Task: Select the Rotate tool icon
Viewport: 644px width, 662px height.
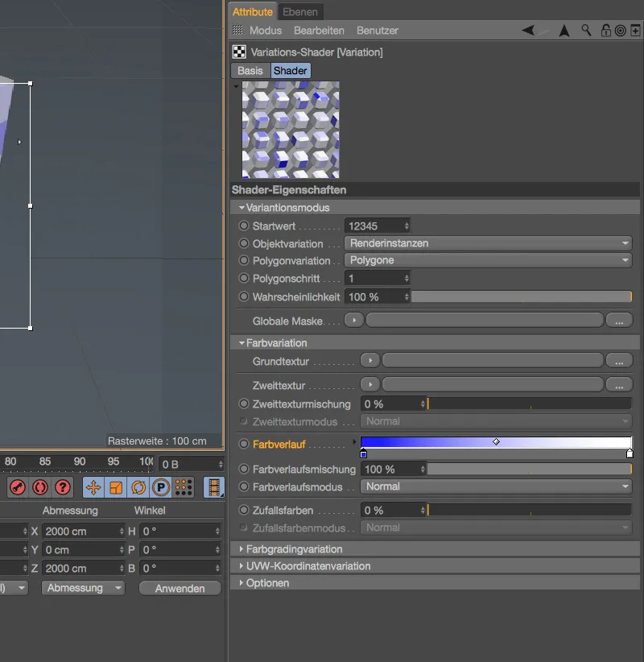Action: click(x=138, y=486)
